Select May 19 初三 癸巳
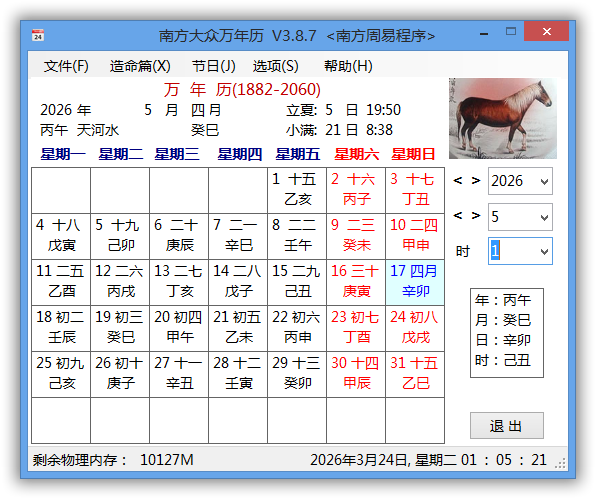Screen dimensions: 596x499 click(120, 328)
